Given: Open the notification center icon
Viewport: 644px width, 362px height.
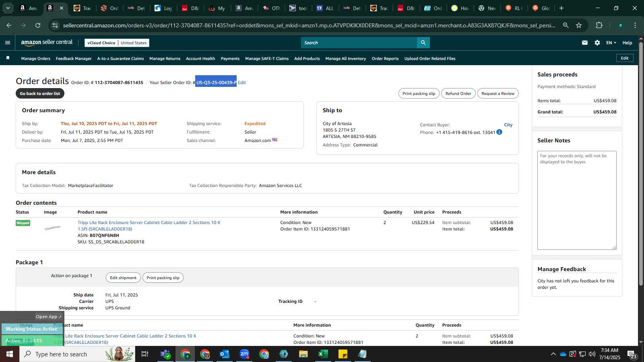Looking at the screenshot, I should click(631, 354).
